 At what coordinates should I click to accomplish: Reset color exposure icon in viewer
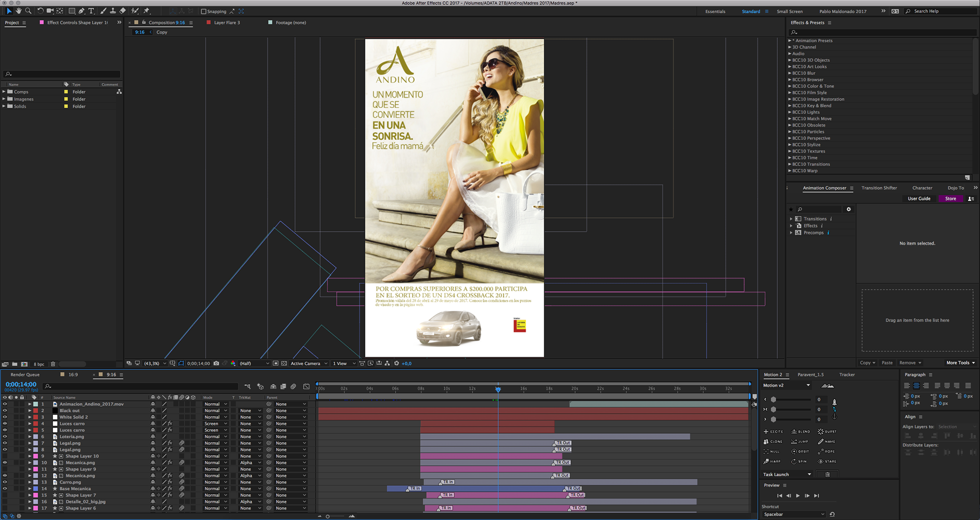point(397,363)
